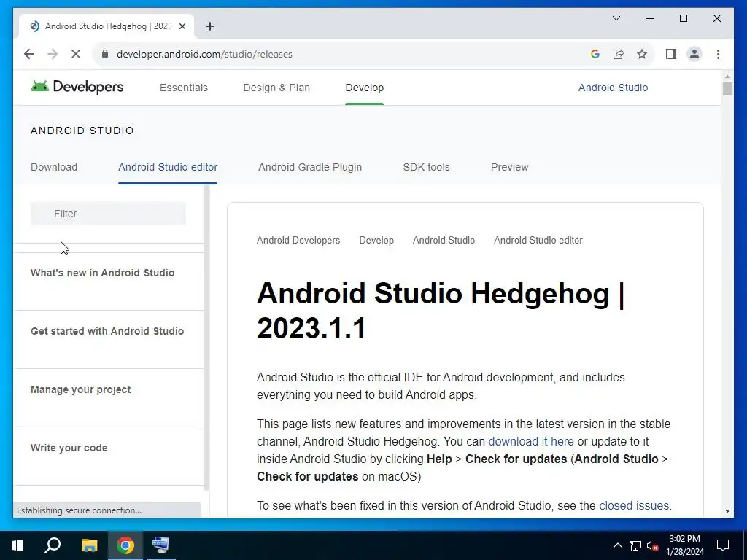Switch to the Preview tab
This screenshot has width=747, height=560.
[509, 167]
